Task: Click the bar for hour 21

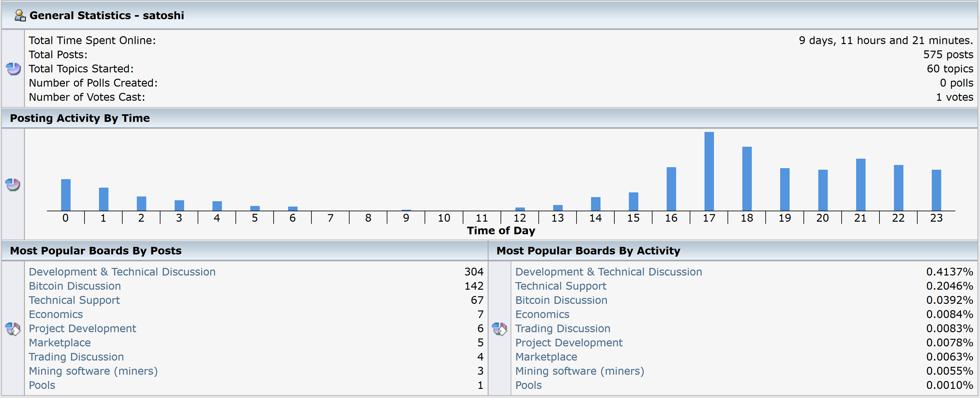Action: click(861, 185)
